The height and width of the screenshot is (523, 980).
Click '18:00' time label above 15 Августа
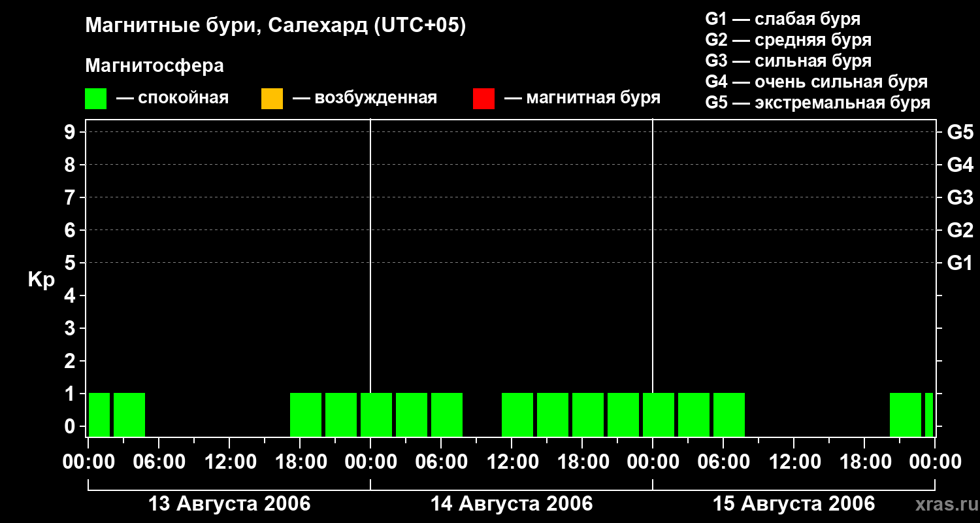(864, 462)
